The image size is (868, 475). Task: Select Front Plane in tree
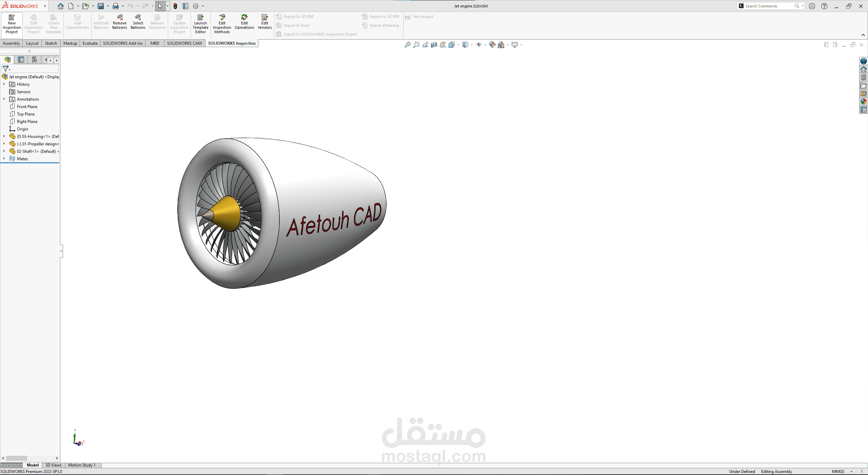[27, 106]
